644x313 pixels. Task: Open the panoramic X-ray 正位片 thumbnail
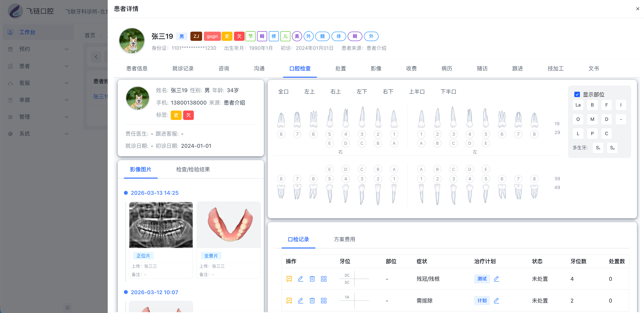pyautogui.click(x=161, y=225)
